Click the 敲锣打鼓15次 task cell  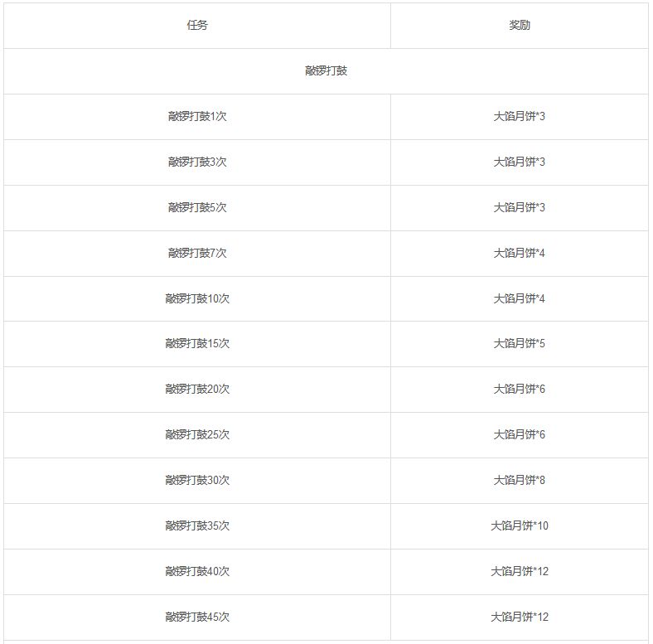(197, 344)
